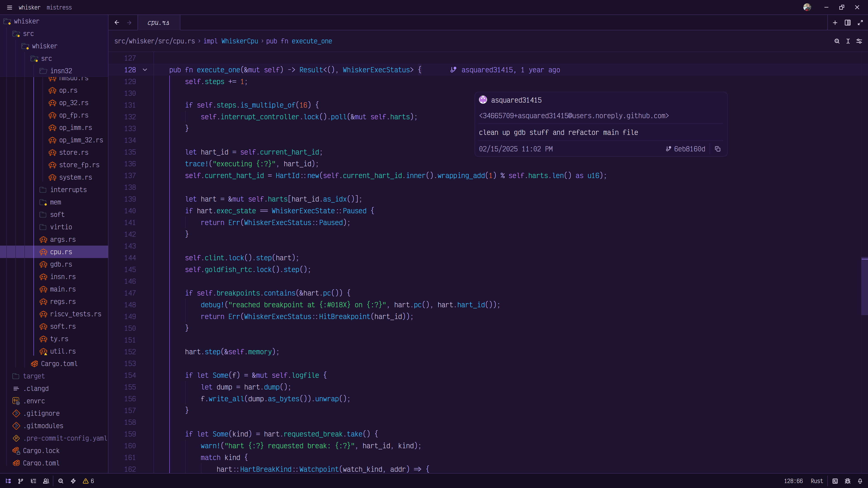868x488 pixels.
Task: Show the 6 warnings diagnostics
Action: tap(88, 481)
